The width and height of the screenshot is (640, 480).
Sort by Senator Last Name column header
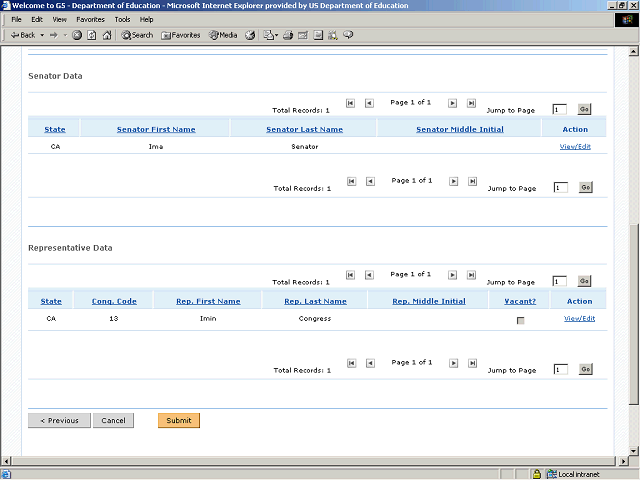304,129
